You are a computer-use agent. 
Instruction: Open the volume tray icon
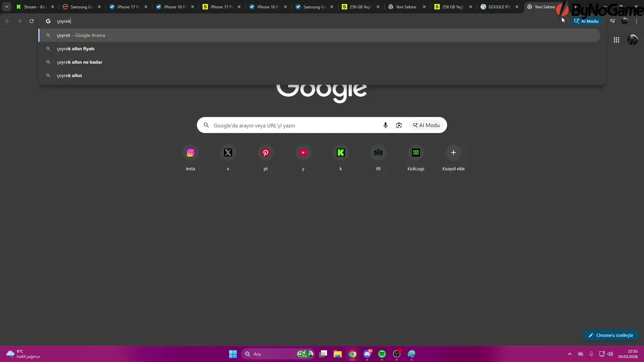pyautogui.click(x=610, y=354)
